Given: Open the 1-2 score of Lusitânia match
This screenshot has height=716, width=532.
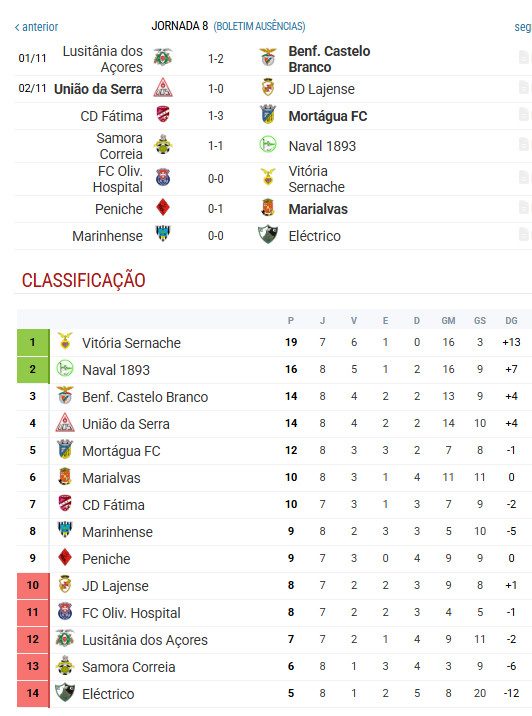Looking at the screenshot, I should 216,59.
